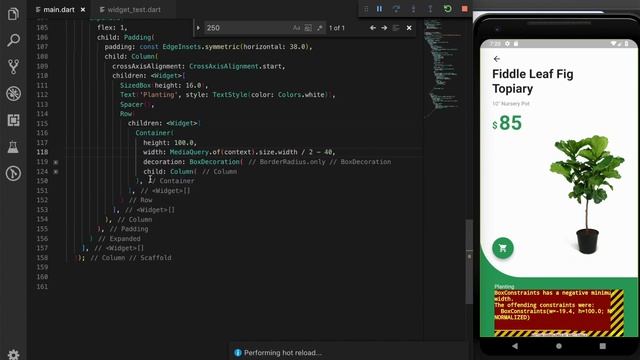Tap the emulator Recents navigation button
This screenshot has height=360, width=640.
pyautogui.click(x=603, y=346)
